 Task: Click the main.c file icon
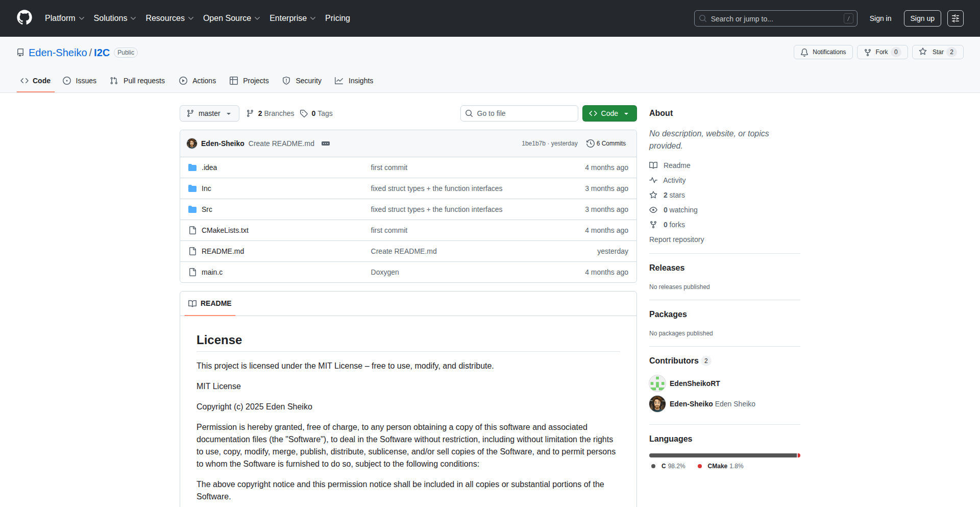point(192,272)
